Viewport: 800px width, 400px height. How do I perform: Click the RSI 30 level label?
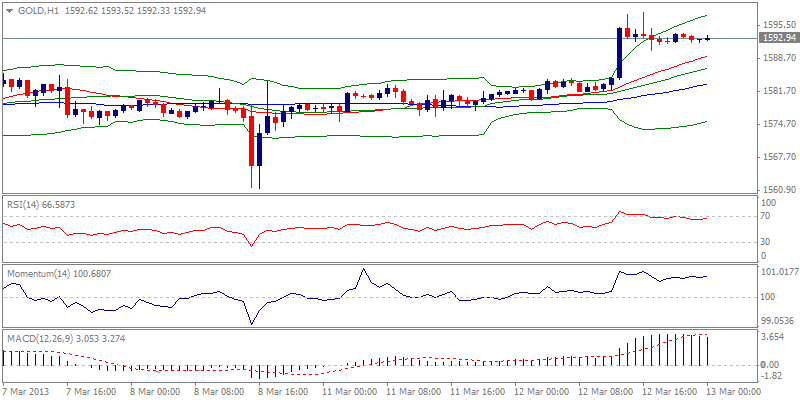click(768, 241)
